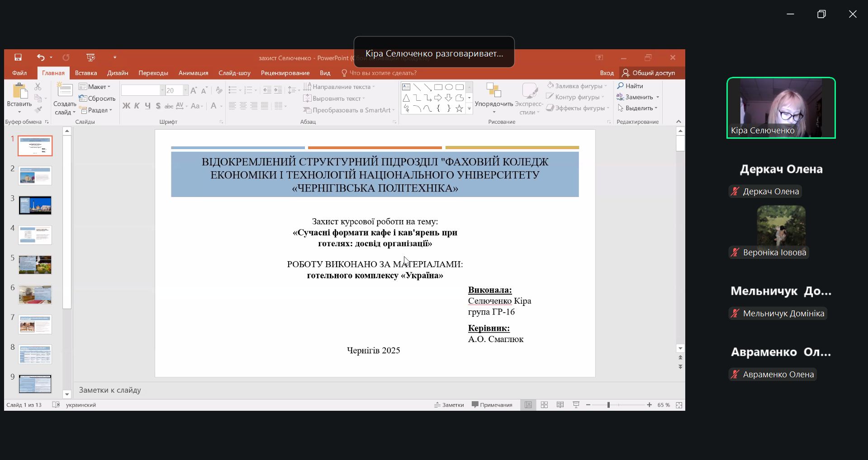Click the Create Slide (Создать слайд) icon
Viewport: 868px width, 460px height.
65,90
